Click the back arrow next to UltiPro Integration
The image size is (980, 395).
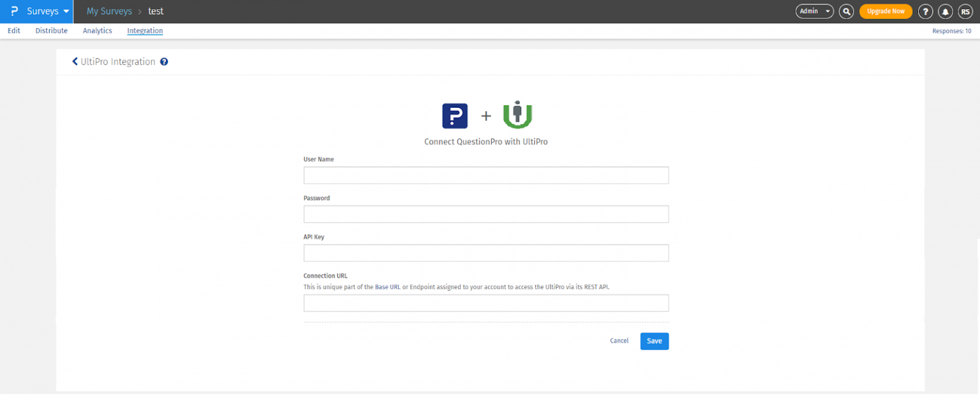click(75, 61)
